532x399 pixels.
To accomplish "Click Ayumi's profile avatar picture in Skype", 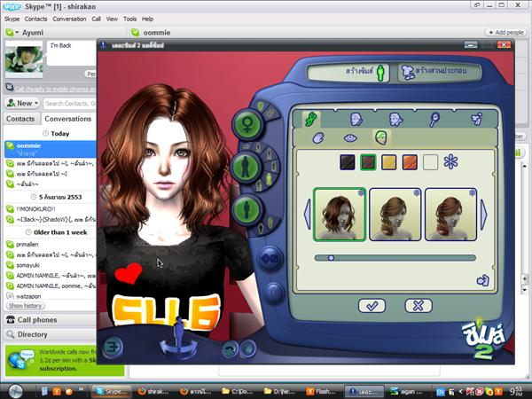I will tap(24, 59).
